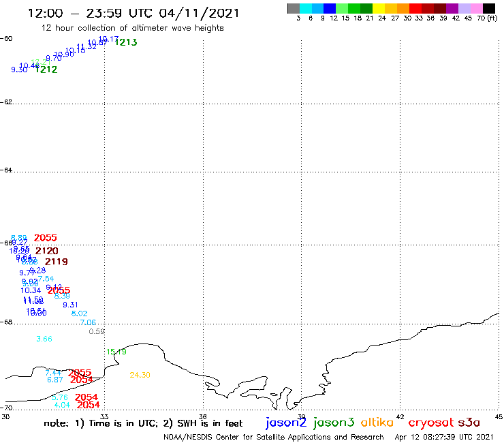Image resolution: width=504 pixels, height=443 pixels.
Task: Select the light blue legend swatch above 9
Action: (318, 9)
